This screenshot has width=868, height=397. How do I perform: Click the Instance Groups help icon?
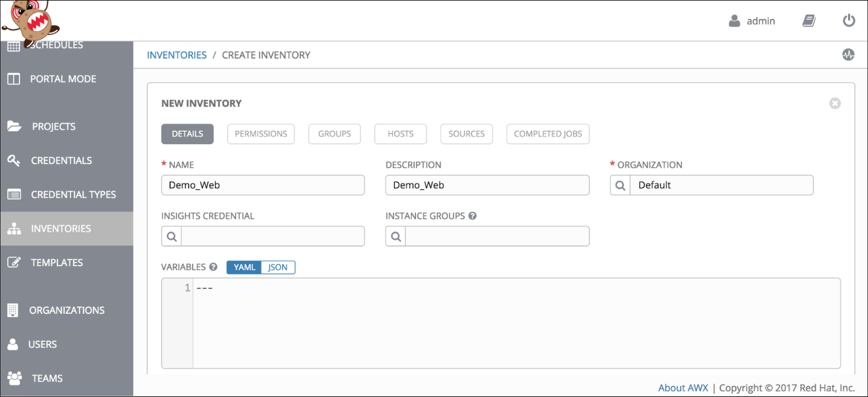pyautogui.click(x=473, y=216)
